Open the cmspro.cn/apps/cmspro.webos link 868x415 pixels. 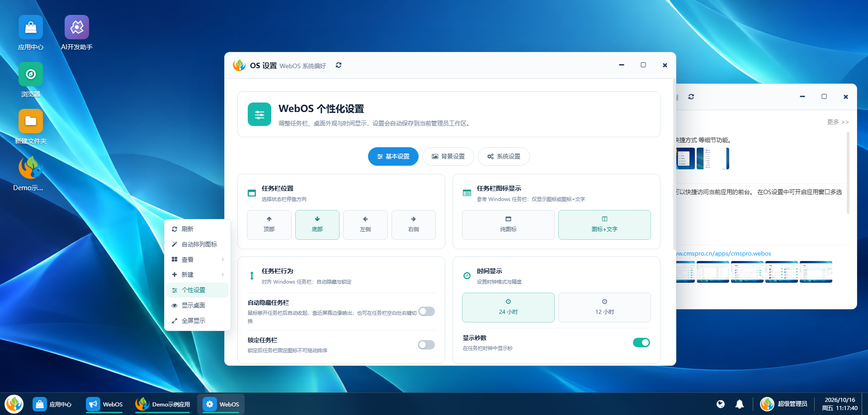[724, 254]
